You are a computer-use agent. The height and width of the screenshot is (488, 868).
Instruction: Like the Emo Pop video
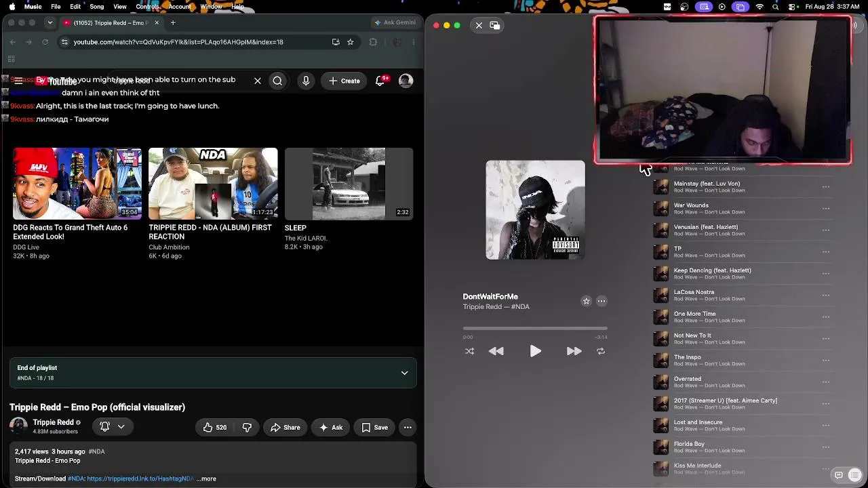214,427
